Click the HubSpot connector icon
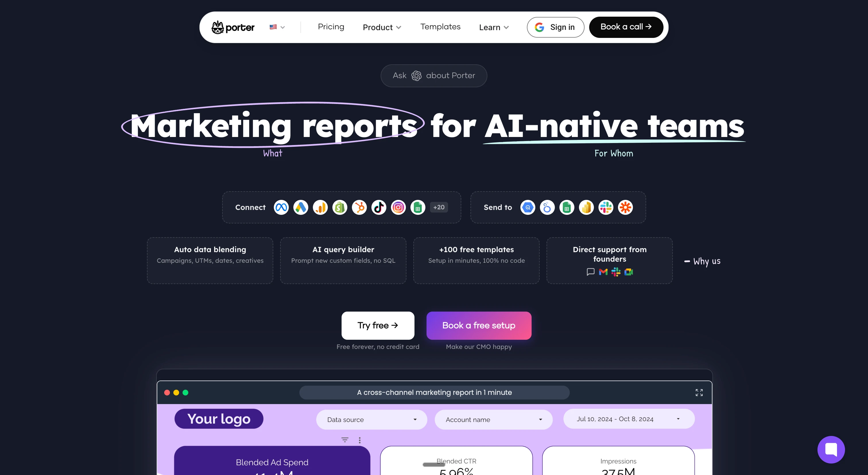Viewport: 868px width, 475px height. 359,207
